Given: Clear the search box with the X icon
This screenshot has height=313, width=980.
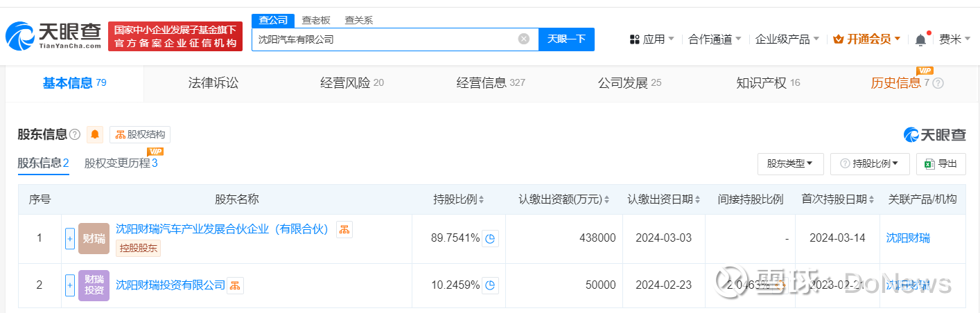Looking at the screenshot, I should [524, 39].
